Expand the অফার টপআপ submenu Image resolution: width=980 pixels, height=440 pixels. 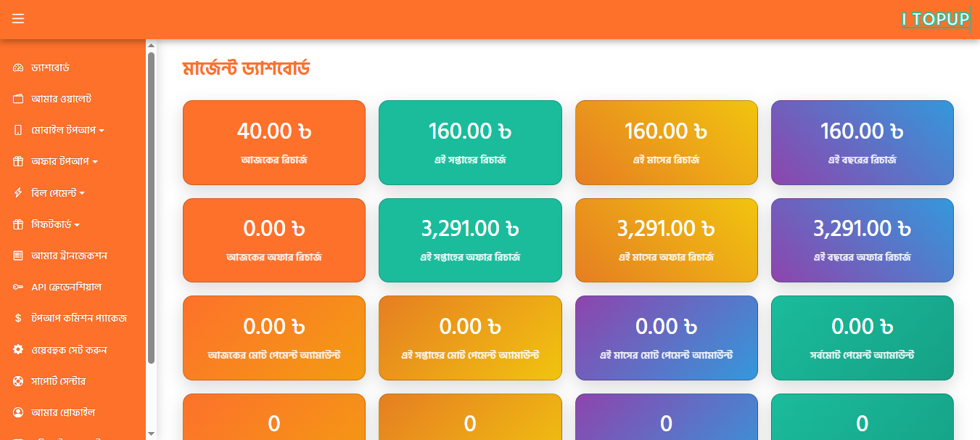(x=64, y=161)
